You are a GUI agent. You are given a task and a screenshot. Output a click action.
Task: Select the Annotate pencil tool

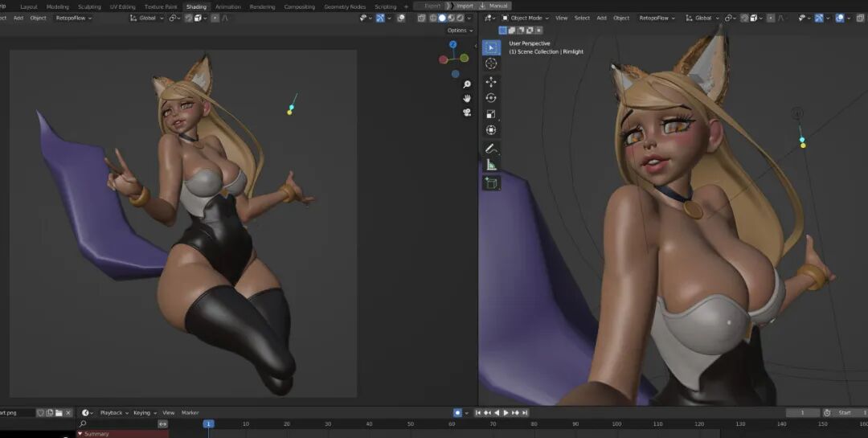(x=491, y=149)
